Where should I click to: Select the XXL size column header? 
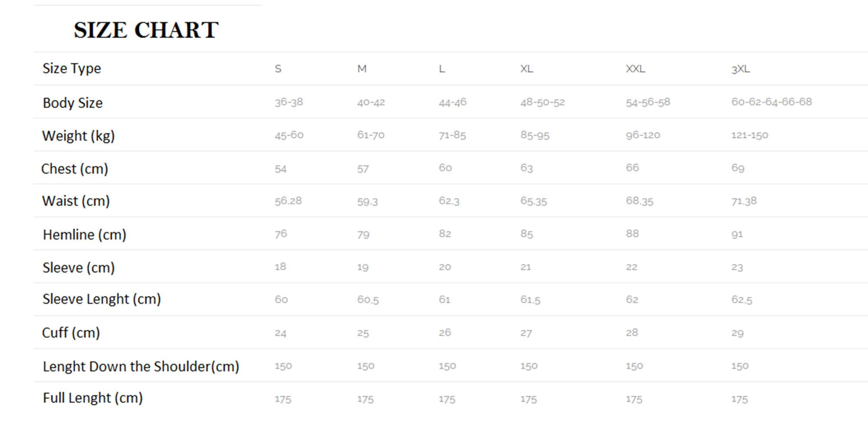635,69
